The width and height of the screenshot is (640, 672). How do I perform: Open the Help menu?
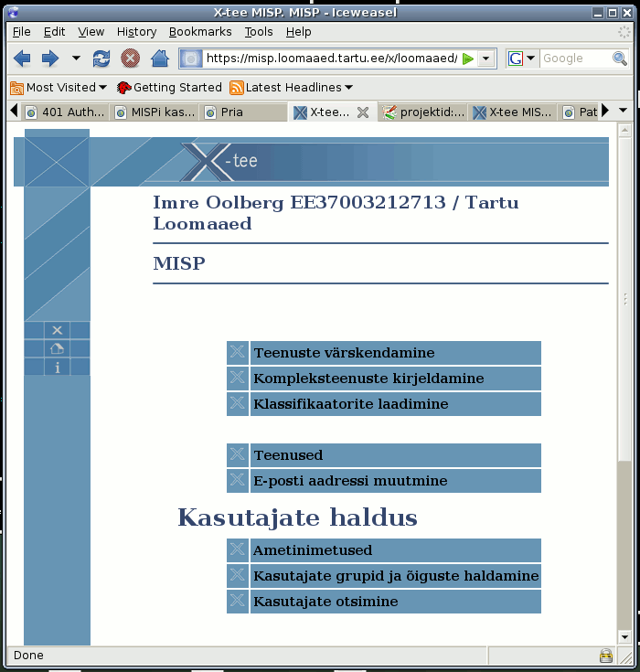(298, 32)
